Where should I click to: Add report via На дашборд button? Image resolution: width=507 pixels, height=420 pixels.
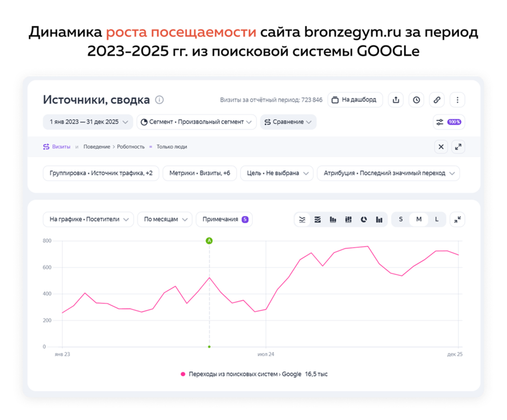(355, 100)
